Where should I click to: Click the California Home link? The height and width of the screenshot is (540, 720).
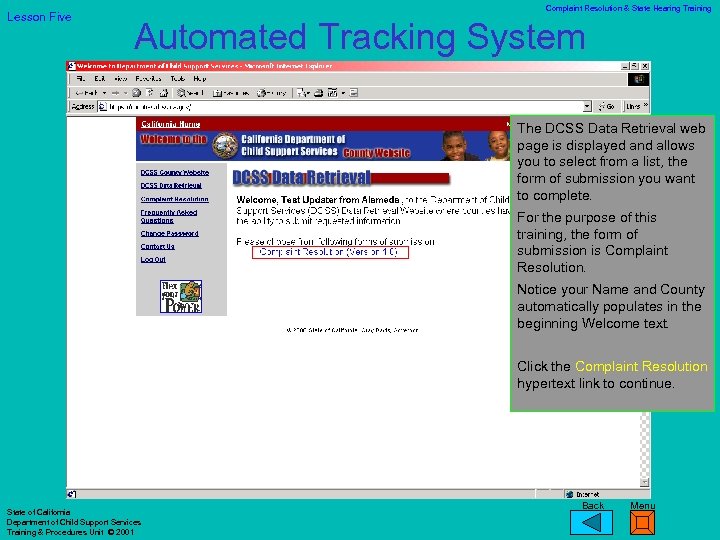[170, 124]
